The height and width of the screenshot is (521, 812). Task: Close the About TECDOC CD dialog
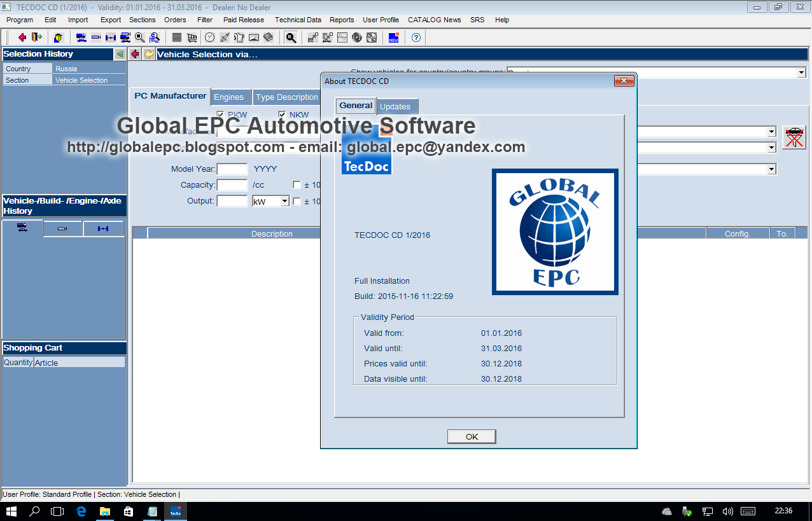pyautogui.click(x=623, y=81)
